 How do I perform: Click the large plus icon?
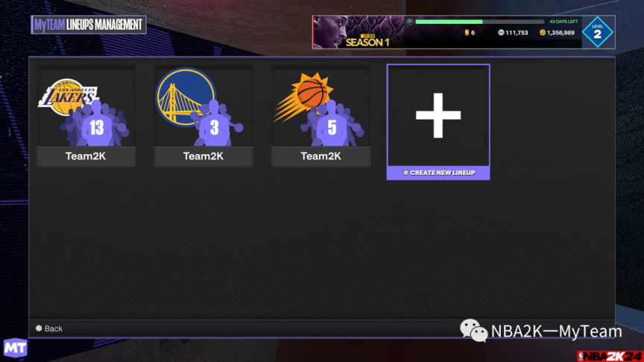(438, 115)
